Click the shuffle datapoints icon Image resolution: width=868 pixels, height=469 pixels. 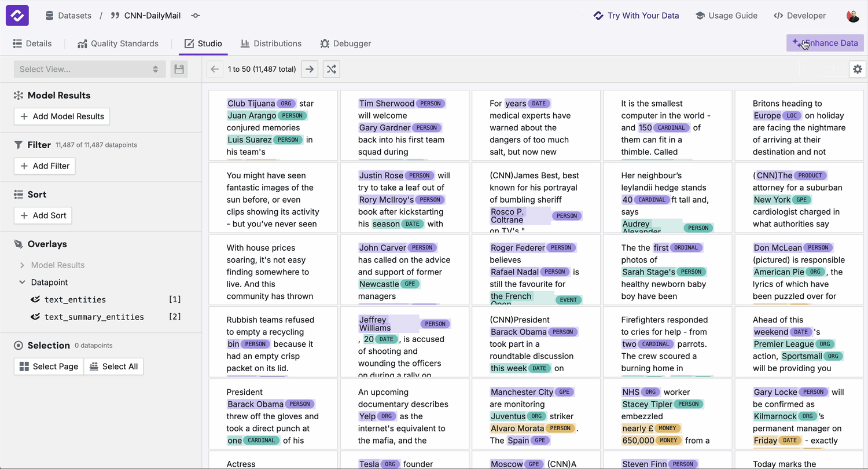pos(331,69)
